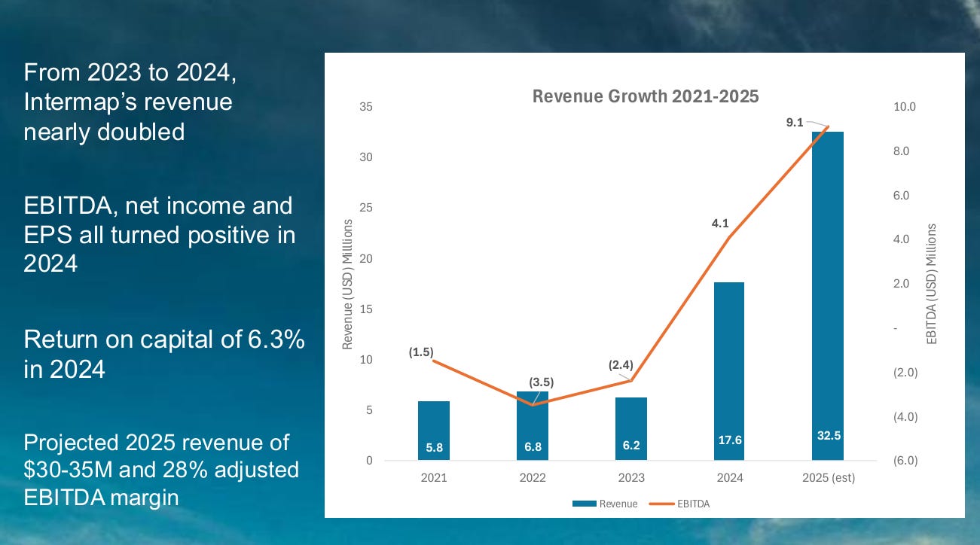Screen dimensions: 980x545
Task: Click the left axis value 20
Action: 366,259
